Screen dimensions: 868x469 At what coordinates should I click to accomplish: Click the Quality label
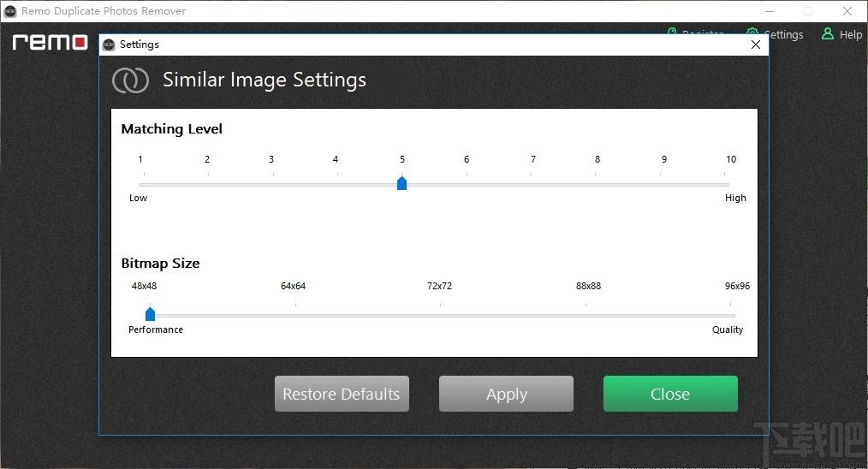coord(728,330)
